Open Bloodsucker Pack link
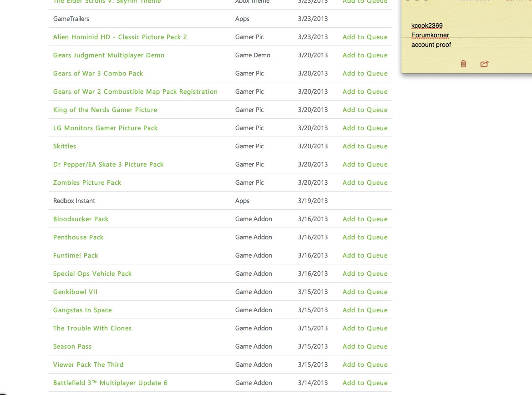Image resolution: width=532 pixels, height=395 pixels. (x=81, y=219)
